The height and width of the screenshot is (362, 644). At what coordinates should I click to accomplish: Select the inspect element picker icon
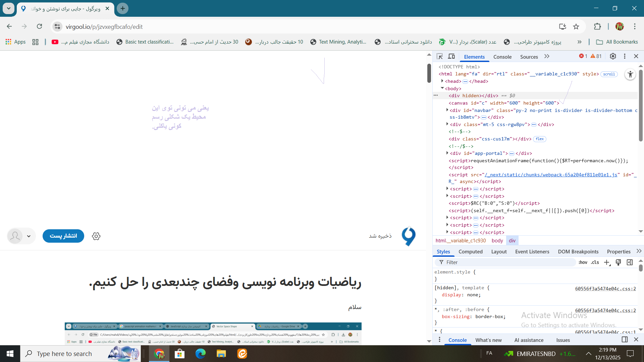tap(440, 56)
